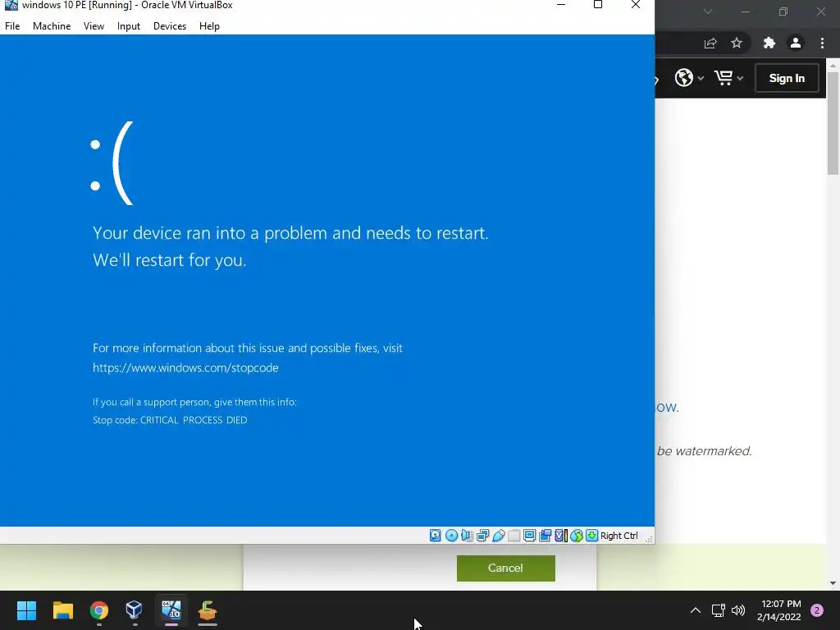Screen dimensions: 840x630
Task: Open the Windows Start menu
Action: coord(27,610)
